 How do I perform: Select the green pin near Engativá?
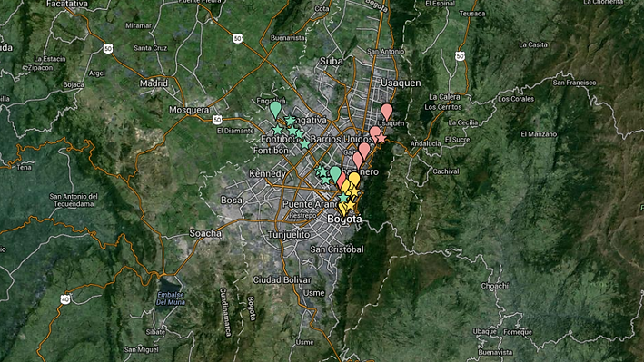(275, 110)
